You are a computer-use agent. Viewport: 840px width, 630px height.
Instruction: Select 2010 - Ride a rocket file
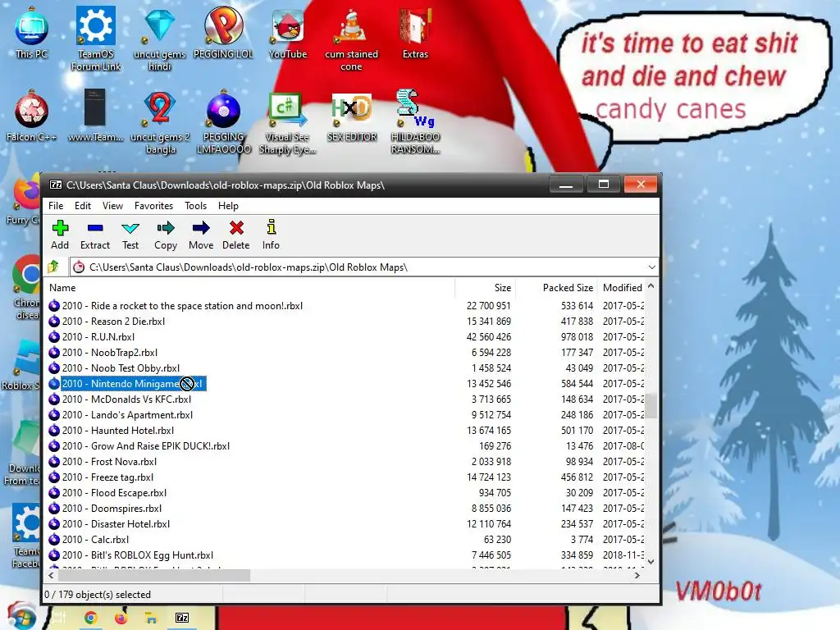coord(176,306)
